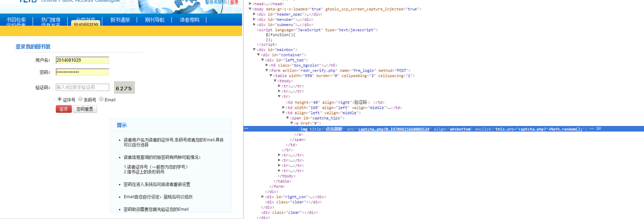This screenshot has width=644, height=219.
Task: Click the red 登录 submit button
Action: tap(63, 109)
